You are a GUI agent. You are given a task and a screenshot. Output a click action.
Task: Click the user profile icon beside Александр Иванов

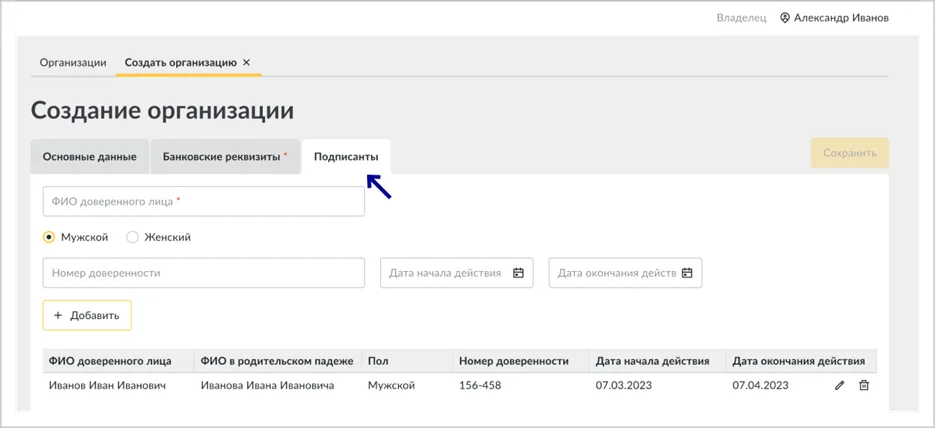point(785,18)
